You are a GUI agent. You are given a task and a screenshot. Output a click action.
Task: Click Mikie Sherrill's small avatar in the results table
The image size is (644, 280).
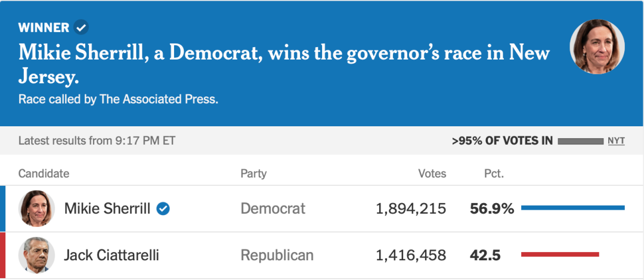(37, 209)
